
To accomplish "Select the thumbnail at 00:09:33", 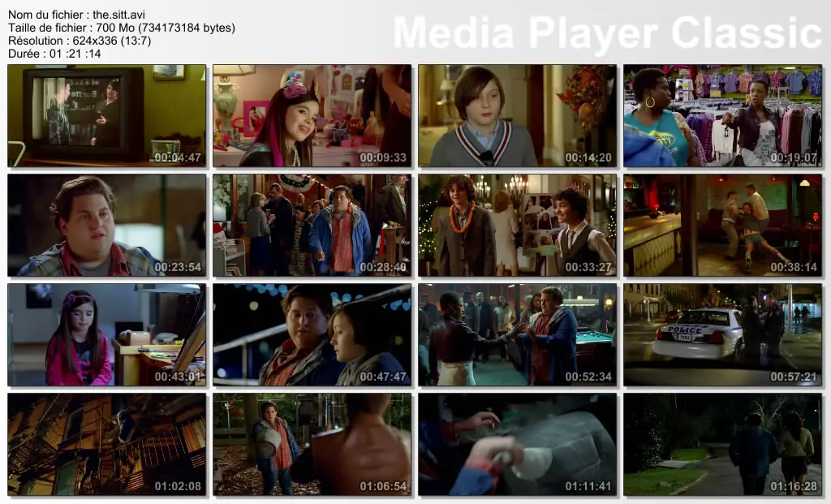I will [312, 115].
